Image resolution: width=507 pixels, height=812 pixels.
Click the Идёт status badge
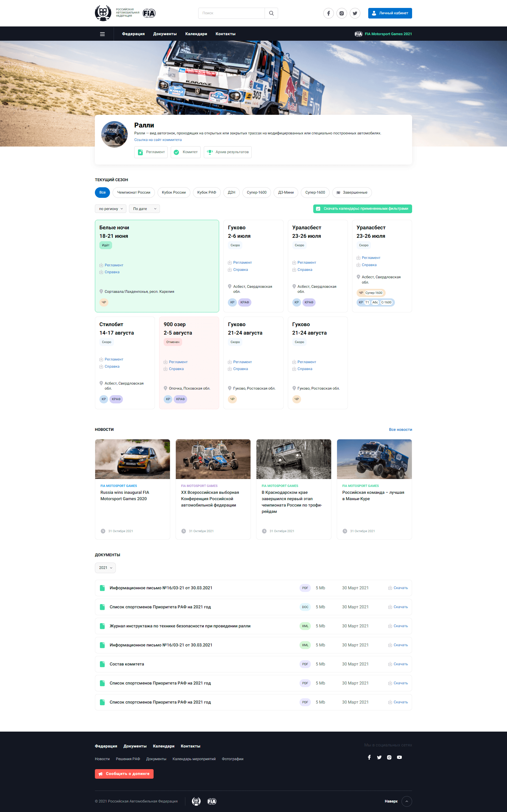coord(106,245)
